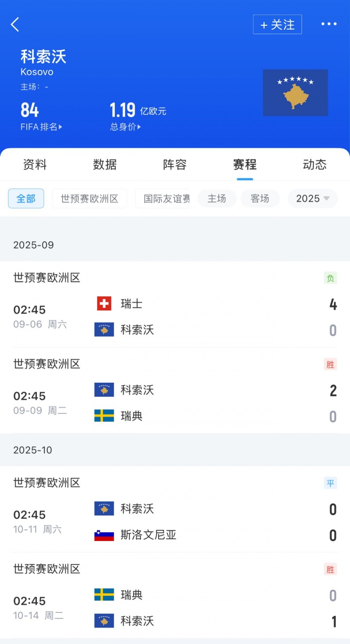
Task: Switch to the 数据 tab
Action: (x=105, y=165)
